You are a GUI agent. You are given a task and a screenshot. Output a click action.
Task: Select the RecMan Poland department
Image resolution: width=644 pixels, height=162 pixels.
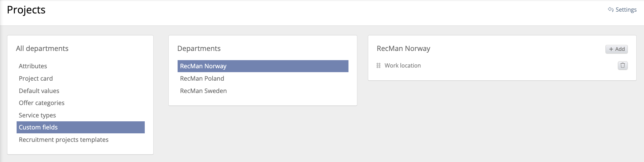click(202, 79)
